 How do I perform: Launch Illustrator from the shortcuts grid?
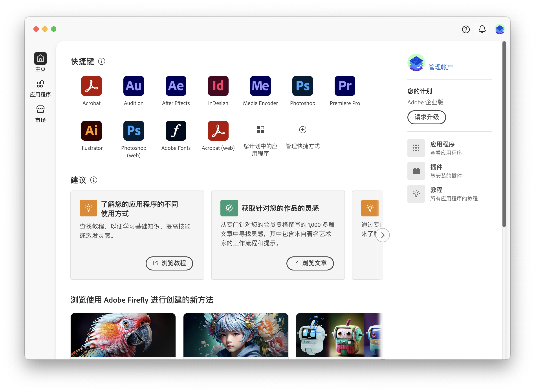[91, 131]
